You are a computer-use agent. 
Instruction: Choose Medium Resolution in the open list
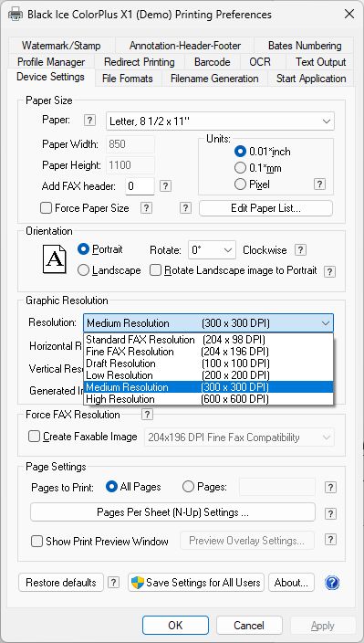pos(208,387)
